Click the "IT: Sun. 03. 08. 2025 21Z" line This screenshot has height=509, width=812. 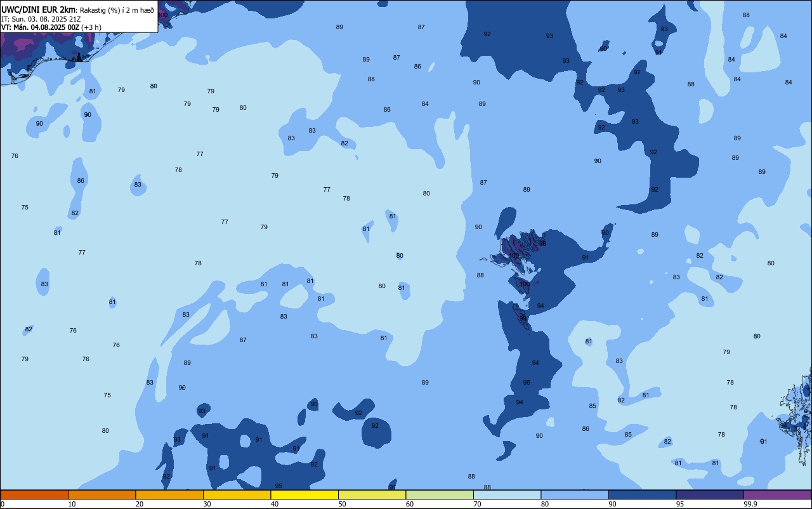coord(41,19)
